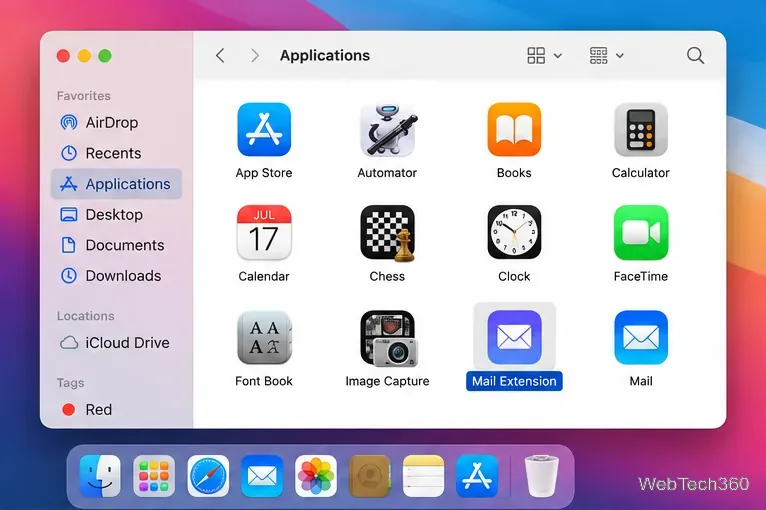This screenshot has height=510, width=766.
Task: Click the "Automator" name label
Action: [387, 173]
